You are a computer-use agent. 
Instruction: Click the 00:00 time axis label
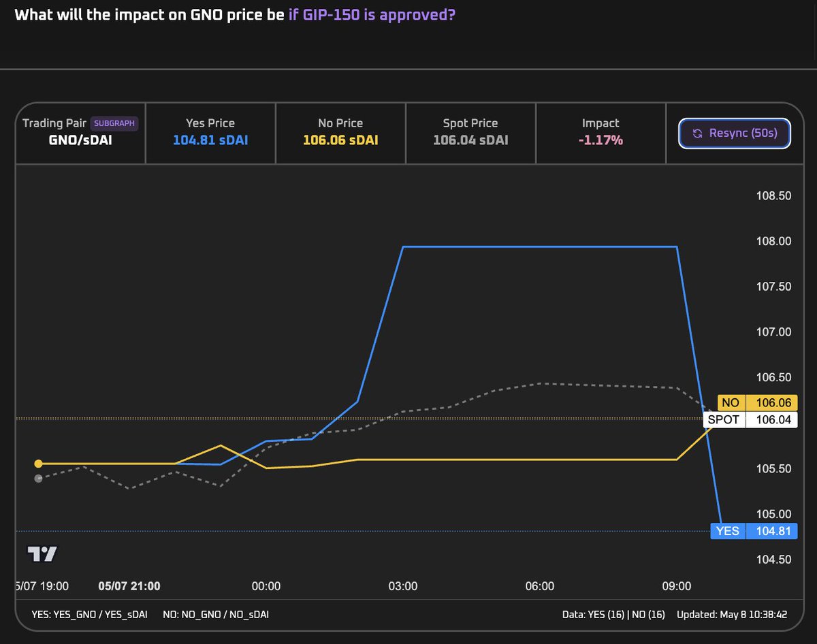[x=266, y=586]
